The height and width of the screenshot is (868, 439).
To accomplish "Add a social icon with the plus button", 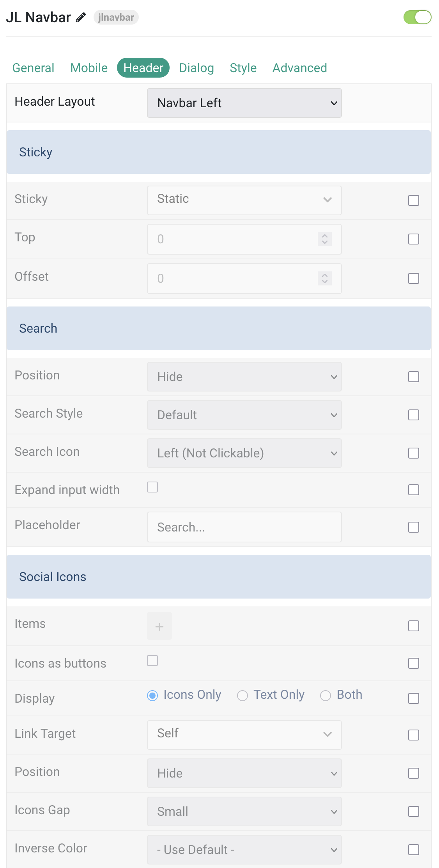I will pyautogui.click(x=159, y=626).
